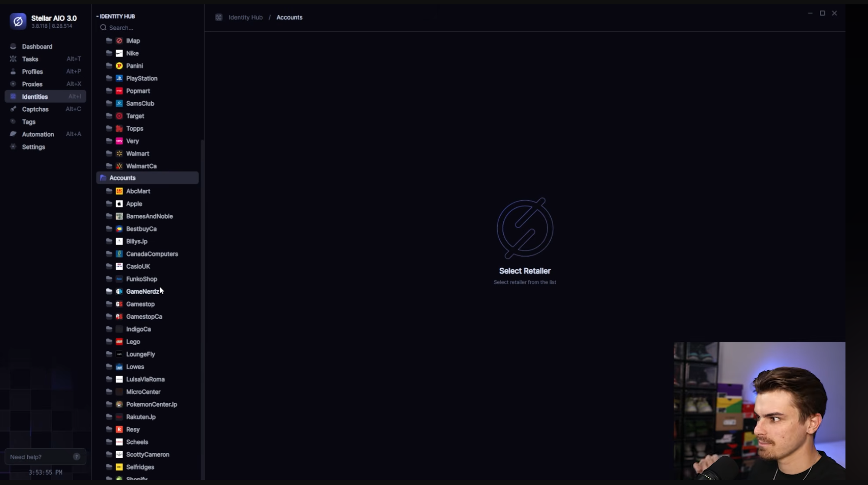The image size is (868, 485).
Task: Click the GameNerdz retailer icon
Action: 119,291
